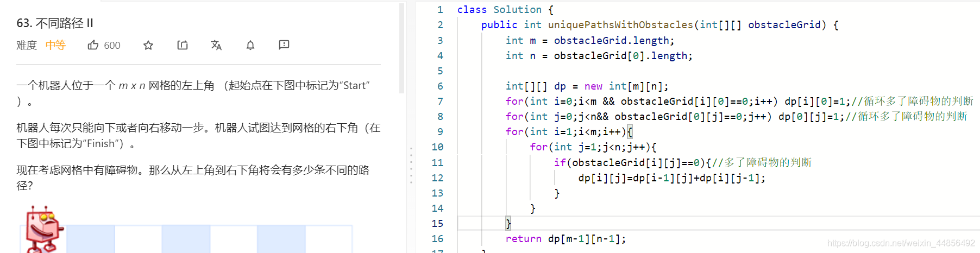Click the 中等 difficulty label

pos(55,45)
